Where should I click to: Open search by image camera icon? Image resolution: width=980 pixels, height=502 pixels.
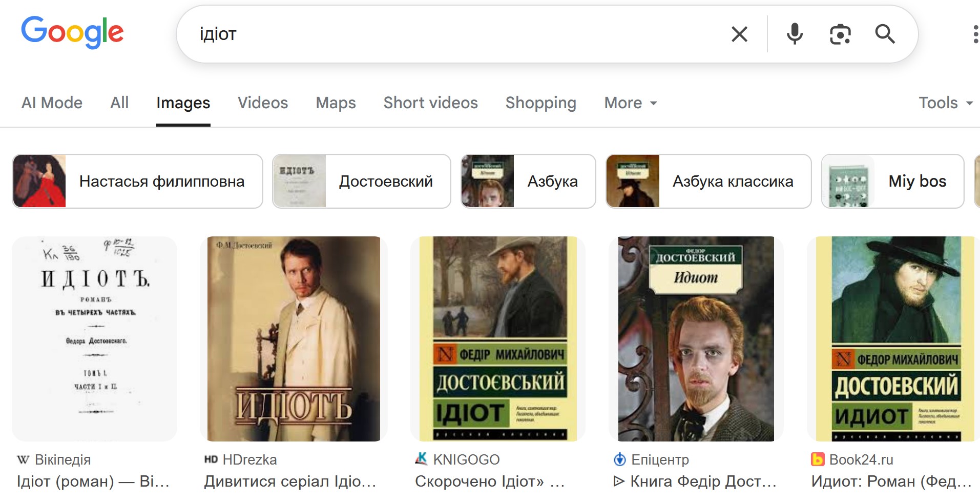[x=840, y=34]
